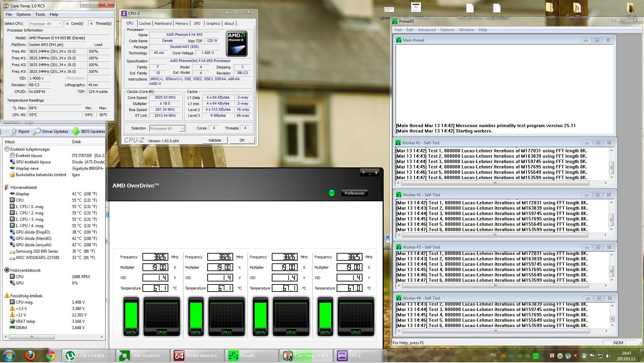Open the File menu in Core Temp
This screenshot has width=644, height=363.
9,14
